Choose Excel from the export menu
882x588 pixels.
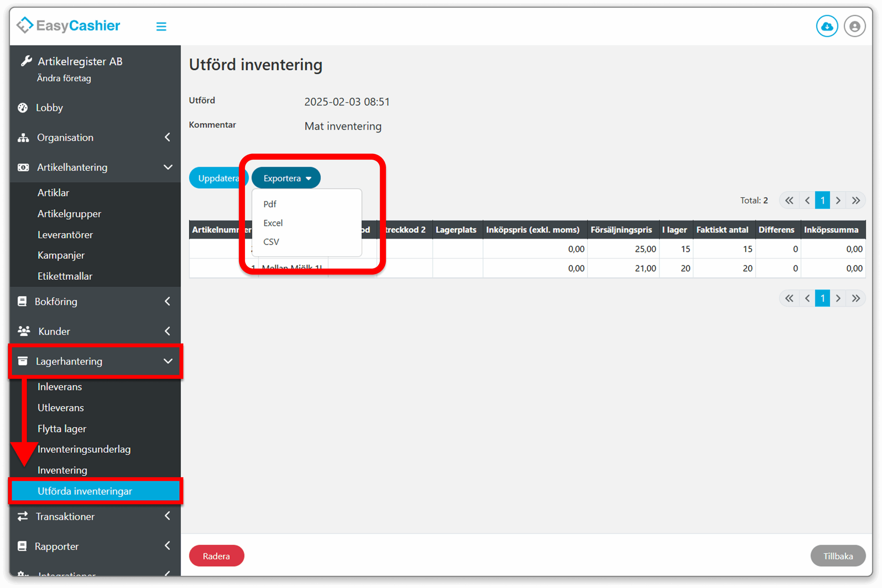(x=273, y=223)
